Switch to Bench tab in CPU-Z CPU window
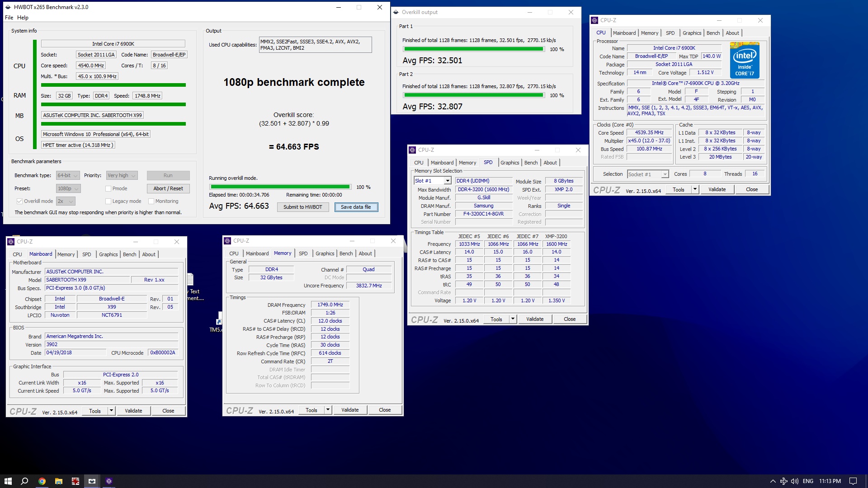The width and height of the screenshot is (868, 488). pos(713,33)
